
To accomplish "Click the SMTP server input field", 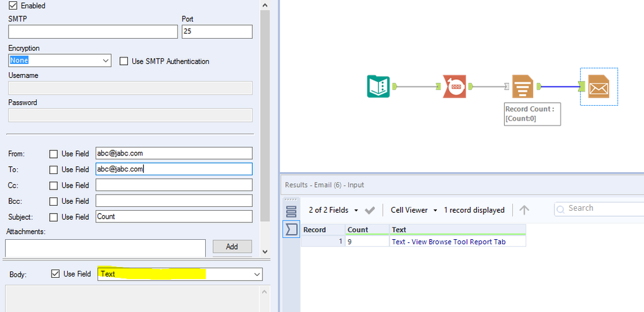I will 93,32.
